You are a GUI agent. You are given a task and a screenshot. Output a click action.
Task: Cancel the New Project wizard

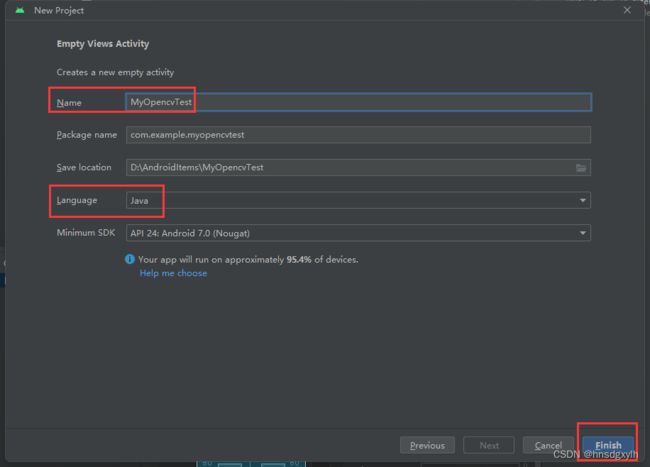[548, 445]
